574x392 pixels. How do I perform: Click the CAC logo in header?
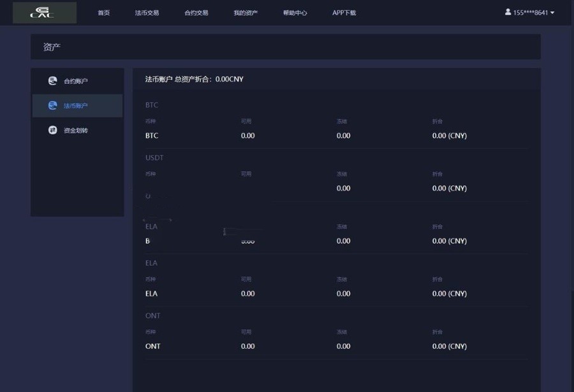(44, 13)
